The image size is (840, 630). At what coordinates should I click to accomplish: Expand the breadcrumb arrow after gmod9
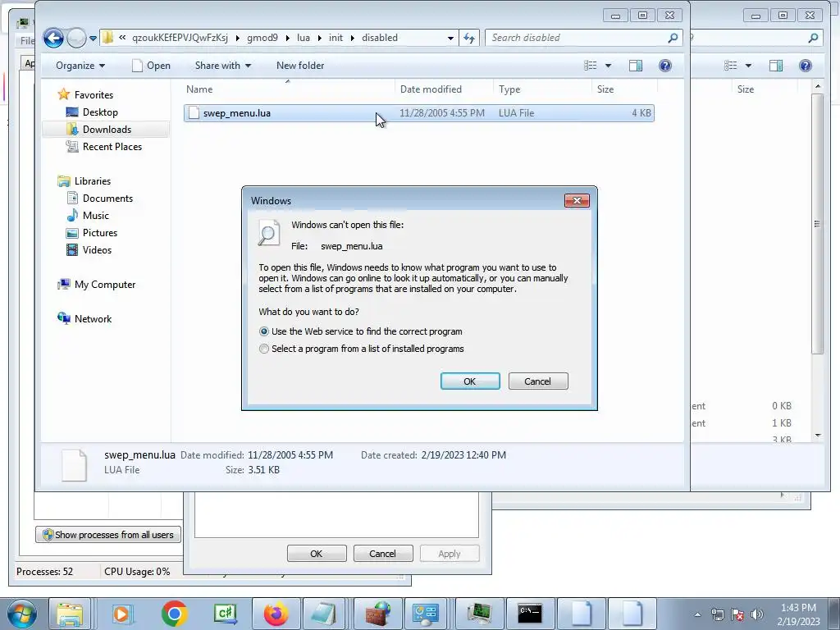tap(287, 38)
